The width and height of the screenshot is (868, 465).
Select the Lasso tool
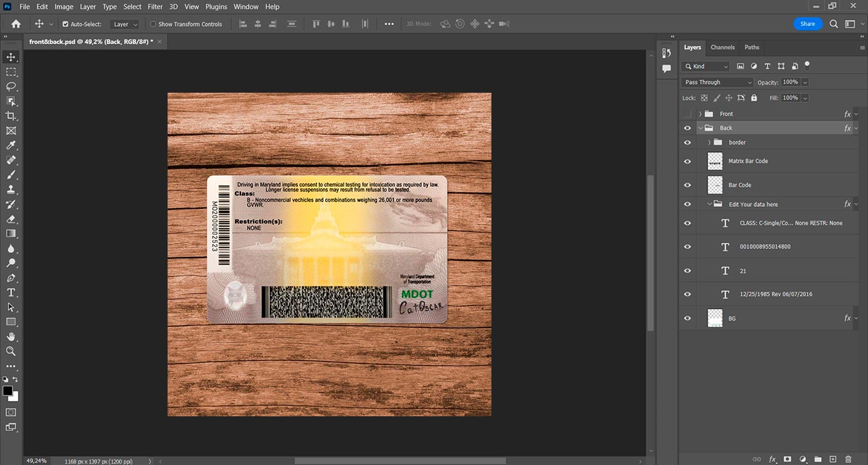(11, 87)
